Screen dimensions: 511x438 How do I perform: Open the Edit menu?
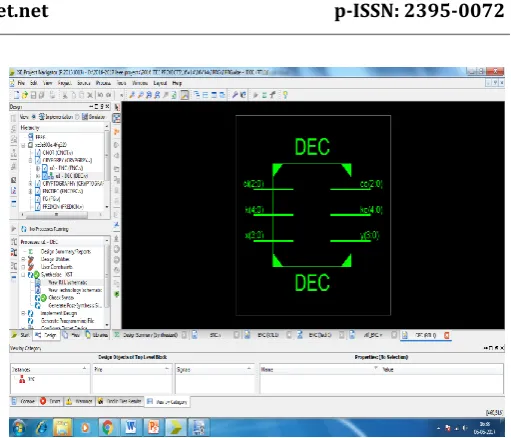(34, 83)
